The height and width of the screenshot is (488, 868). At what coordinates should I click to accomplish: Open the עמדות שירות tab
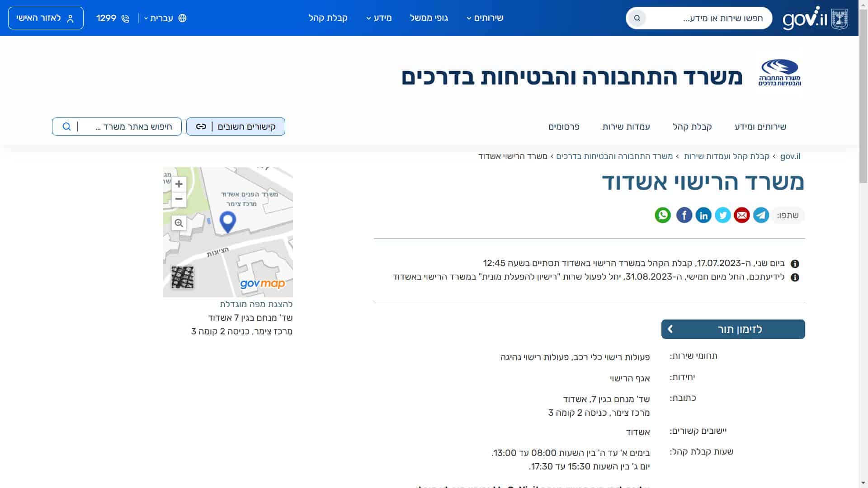click(x=626, y=127)
